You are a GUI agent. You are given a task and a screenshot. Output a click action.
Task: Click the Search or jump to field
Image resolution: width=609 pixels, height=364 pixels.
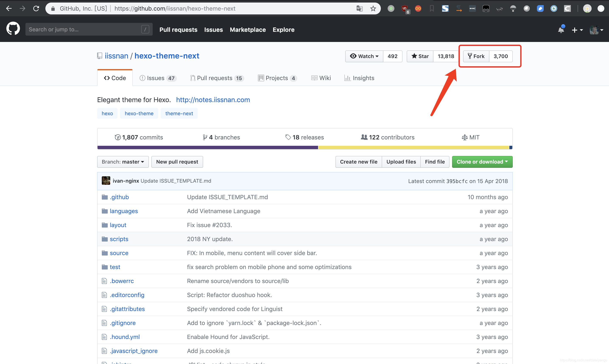[89, 29]
